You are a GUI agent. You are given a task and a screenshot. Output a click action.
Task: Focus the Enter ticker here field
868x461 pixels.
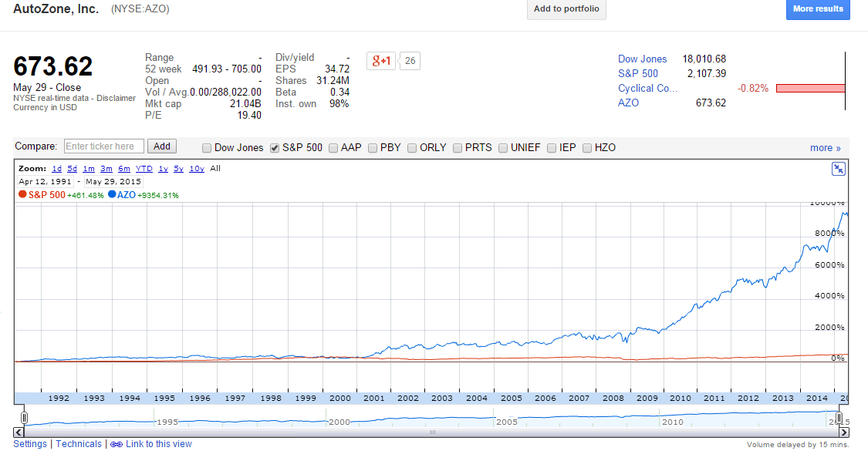click(x=104, y=146)
